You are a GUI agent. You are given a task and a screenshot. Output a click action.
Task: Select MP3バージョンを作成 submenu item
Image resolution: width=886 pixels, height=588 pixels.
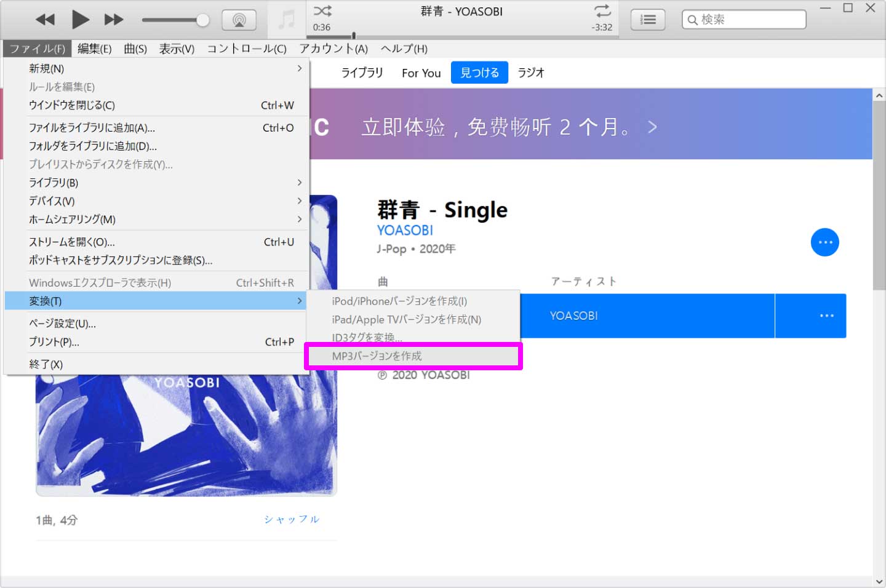(413, 356)
